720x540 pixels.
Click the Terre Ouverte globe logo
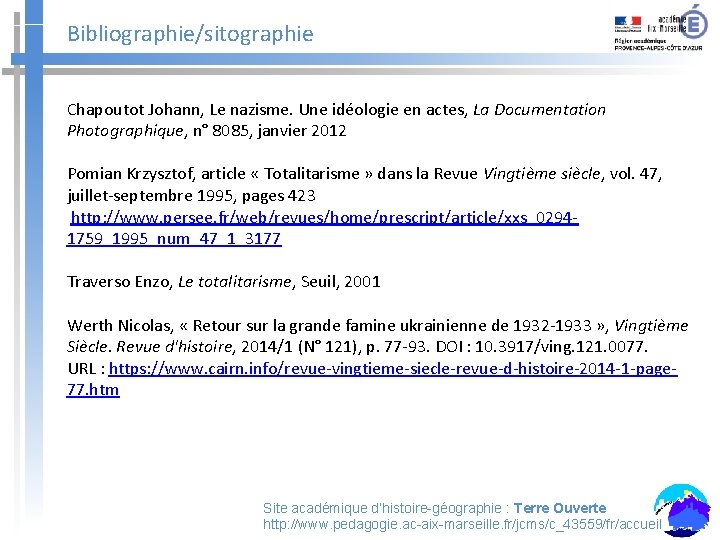click(x=681, y=510)
